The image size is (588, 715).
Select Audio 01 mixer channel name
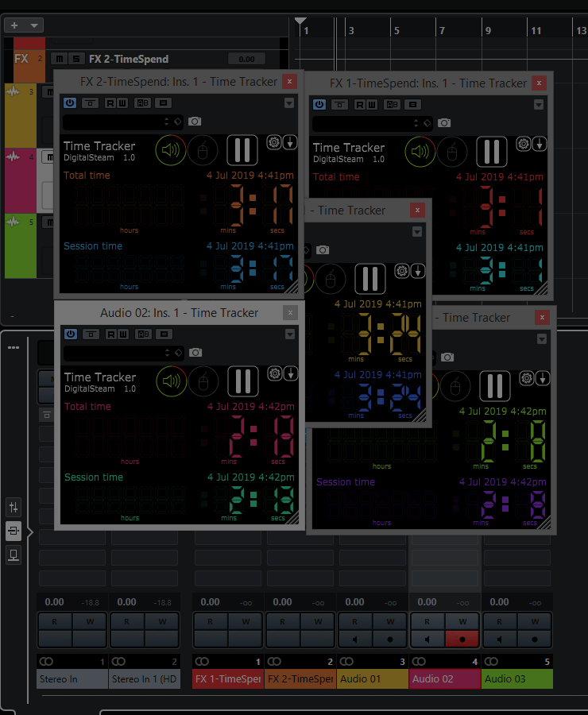pos(373,679)
